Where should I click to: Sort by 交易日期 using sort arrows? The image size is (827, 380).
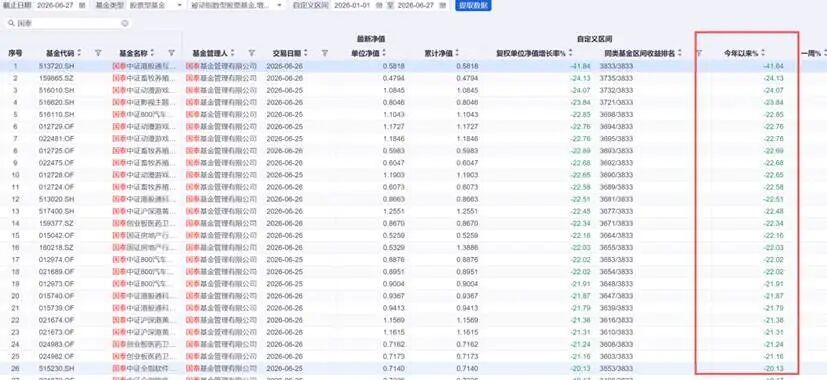pyautogui.click(x=306, y=53)
